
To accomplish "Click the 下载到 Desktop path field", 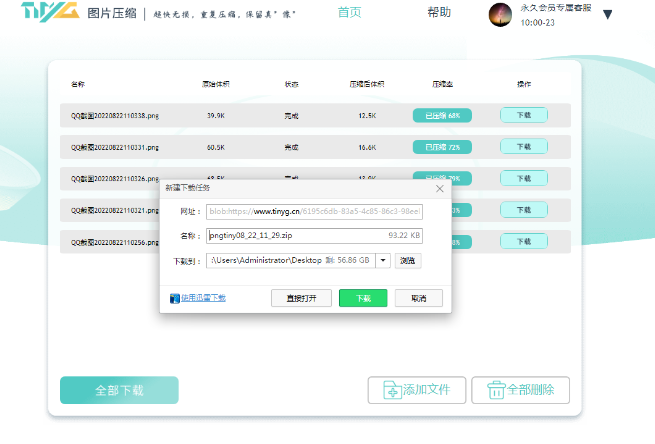I will point(291,261).
